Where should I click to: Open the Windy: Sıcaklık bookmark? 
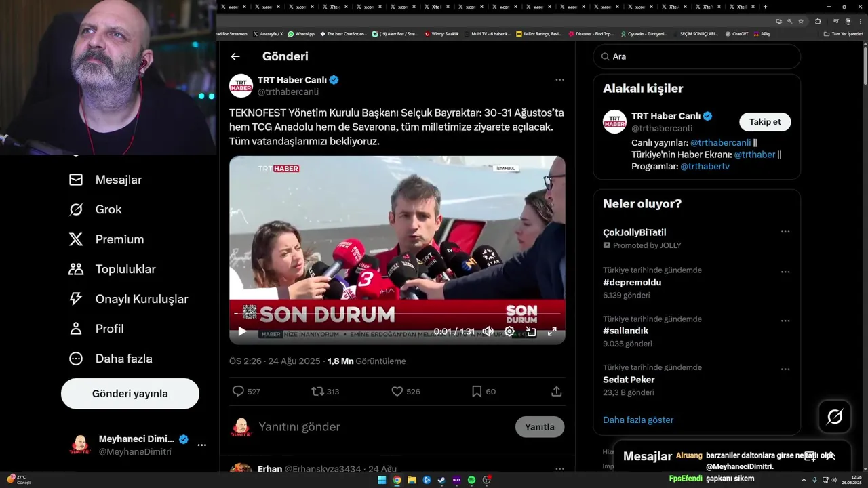pyautogui.click(x=441, y=34)
